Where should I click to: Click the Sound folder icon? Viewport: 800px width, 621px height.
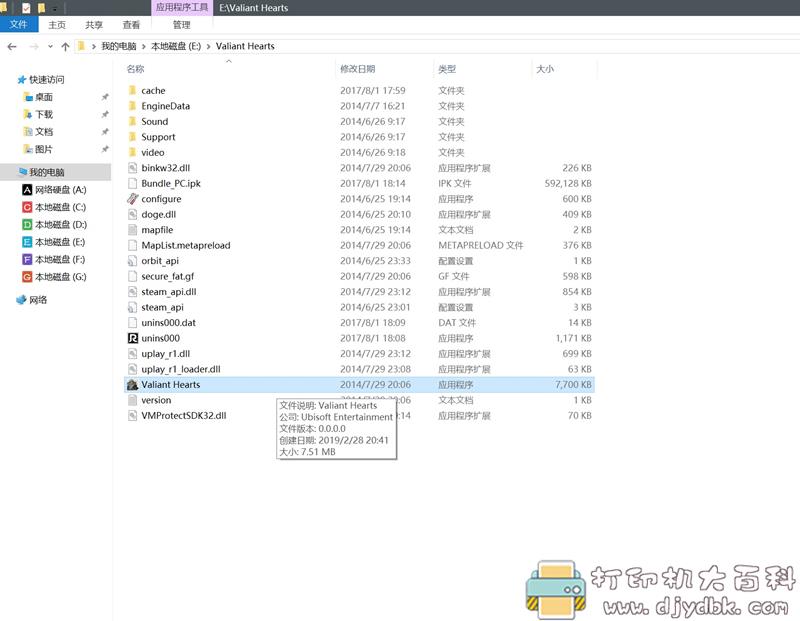click(133, 121)
